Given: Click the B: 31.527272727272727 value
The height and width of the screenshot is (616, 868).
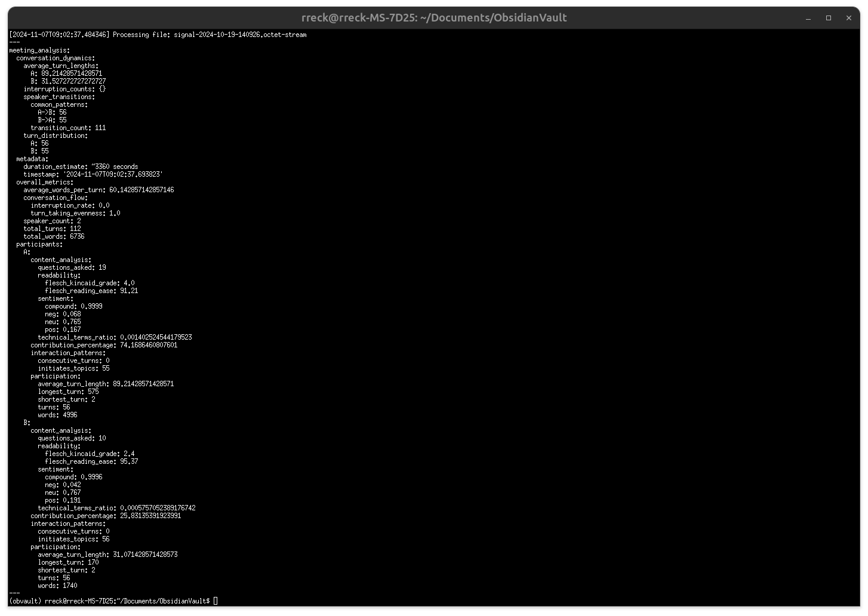Looking at the screenshot, I should coord(68,81).
